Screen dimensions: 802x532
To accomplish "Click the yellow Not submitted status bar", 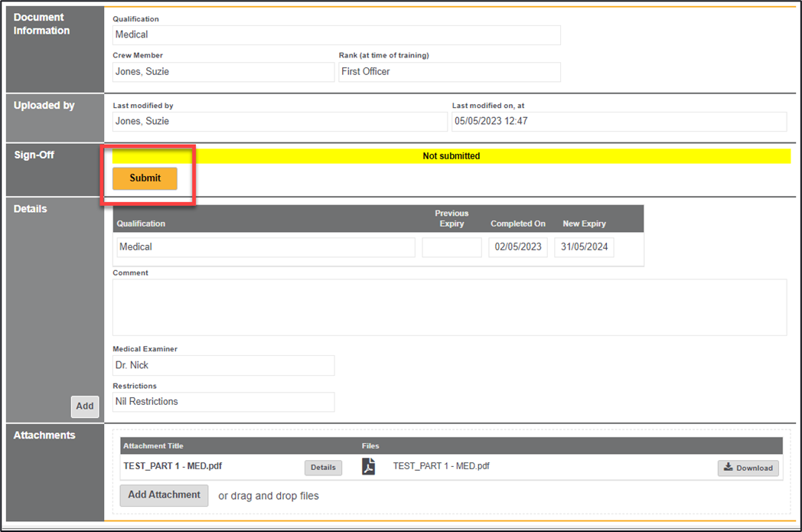I will 451,156.
